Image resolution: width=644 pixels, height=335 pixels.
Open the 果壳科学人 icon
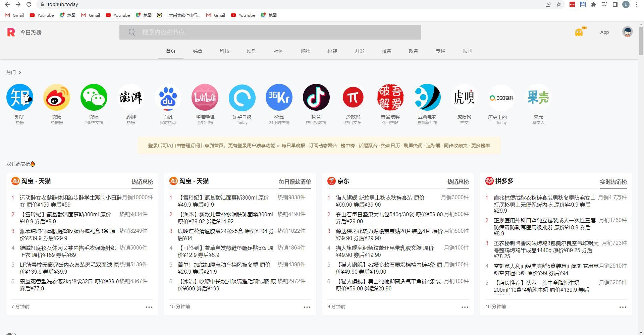[538, 97]
